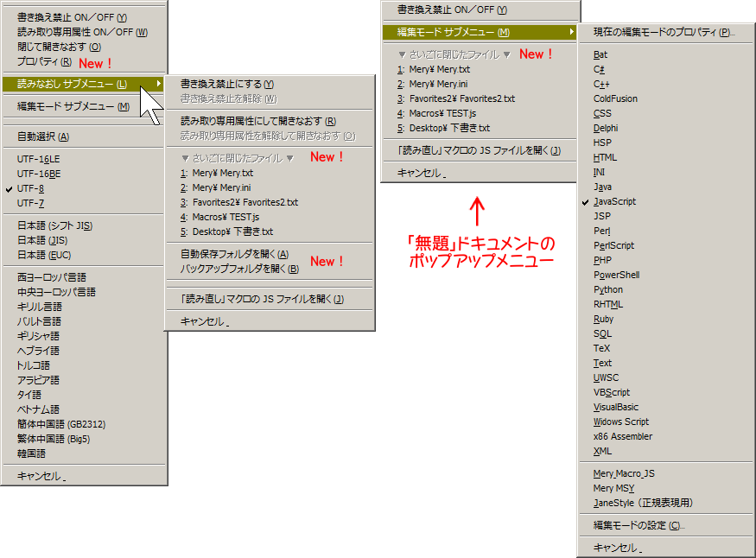Choose the checked JavaScript edit mode
756x558 pixels.
[614, 201]
